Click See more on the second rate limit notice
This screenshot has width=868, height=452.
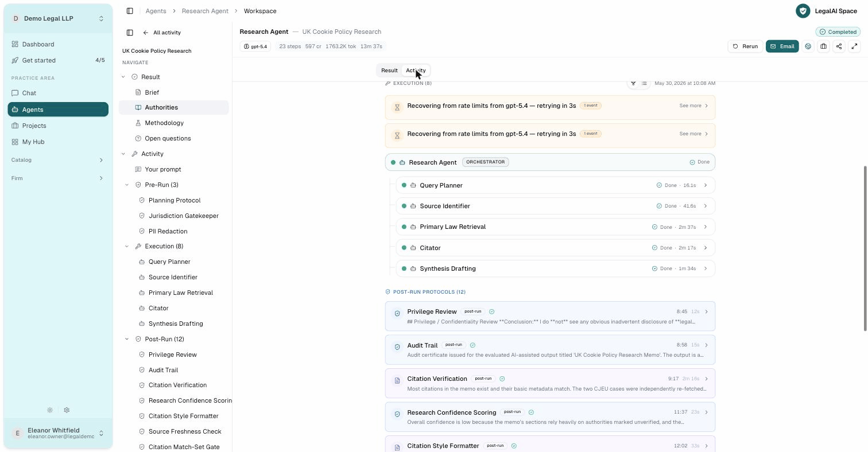(x=693, y=134)
